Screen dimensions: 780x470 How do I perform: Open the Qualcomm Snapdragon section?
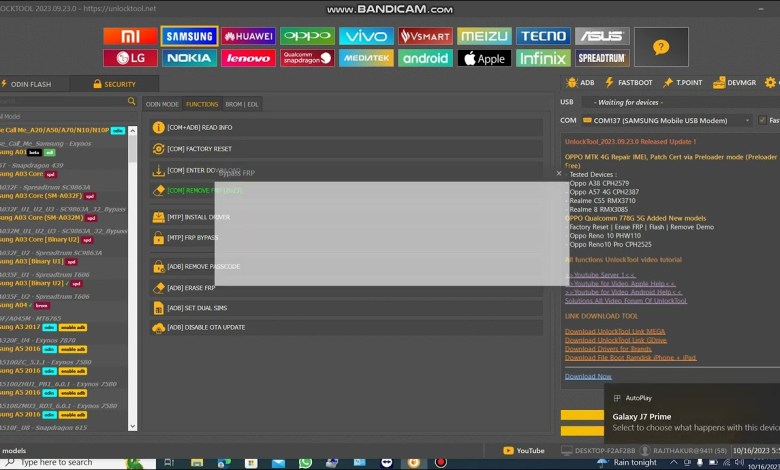click(x=307, y=58)
